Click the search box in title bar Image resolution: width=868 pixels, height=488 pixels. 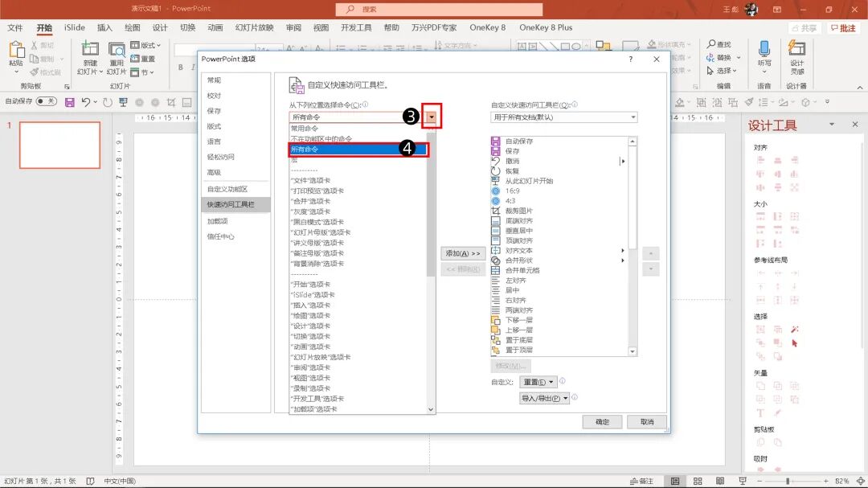(439, 10)
